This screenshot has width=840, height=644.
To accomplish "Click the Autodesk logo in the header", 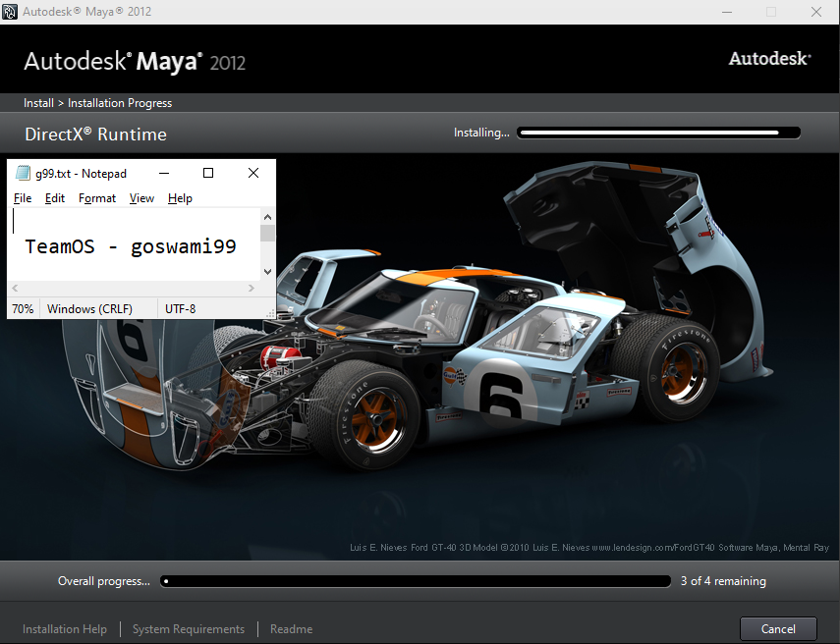I will 770,58.
